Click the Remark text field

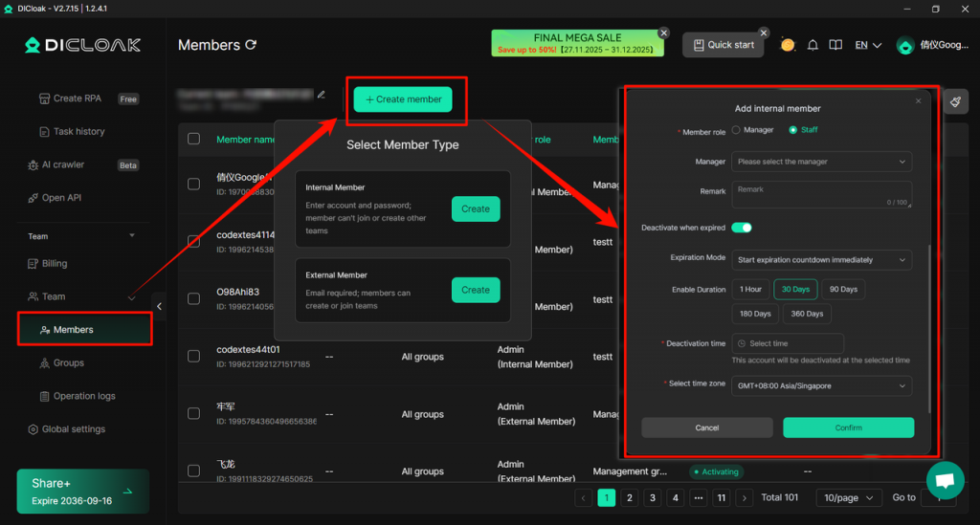click(821, 194)
